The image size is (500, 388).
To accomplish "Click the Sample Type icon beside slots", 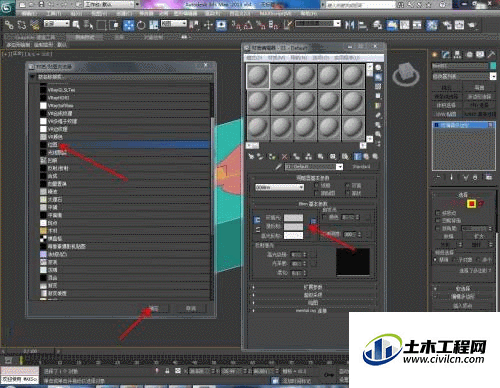I will (378, 68).
